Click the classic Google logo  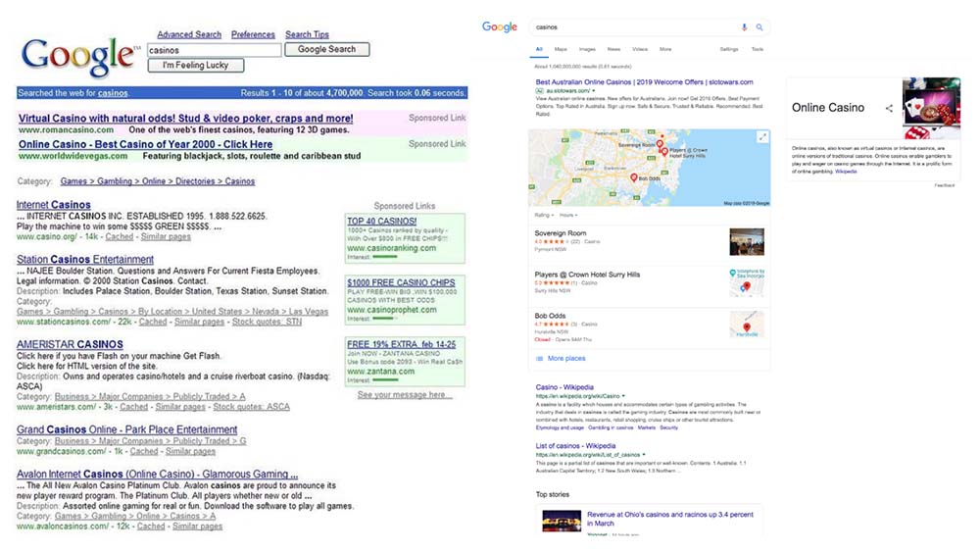[x=80, y=57]
